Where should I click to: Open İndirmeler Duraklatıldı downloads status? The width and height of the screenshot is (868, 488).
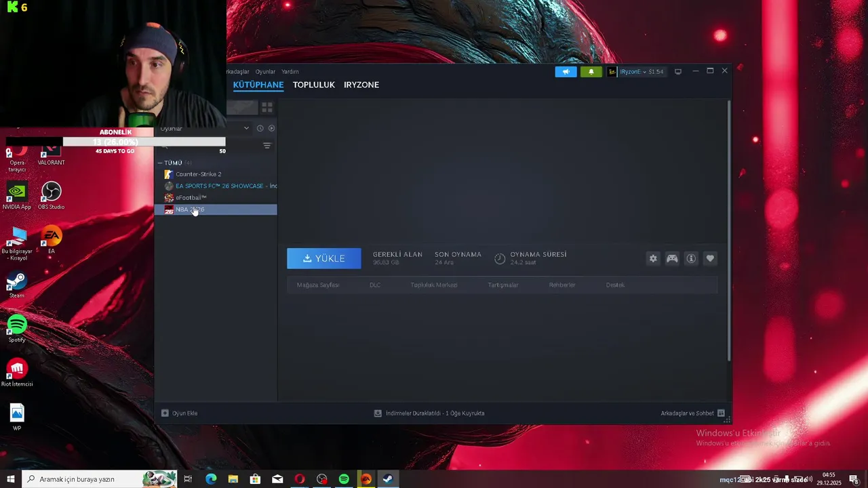click(429, 413)
